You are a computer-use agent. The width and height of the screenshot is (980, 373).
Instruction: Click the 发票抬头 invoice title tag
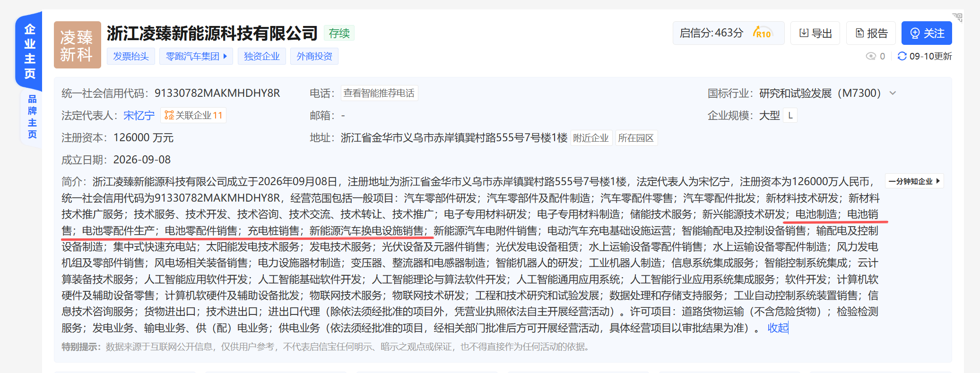[131, 56]
